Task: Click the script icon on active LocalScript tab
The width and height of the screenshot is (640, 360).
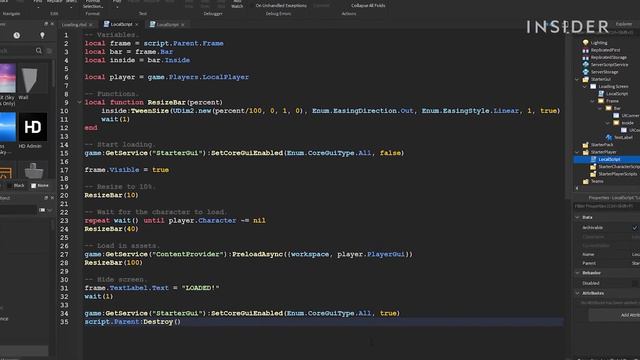Action: 107,24
